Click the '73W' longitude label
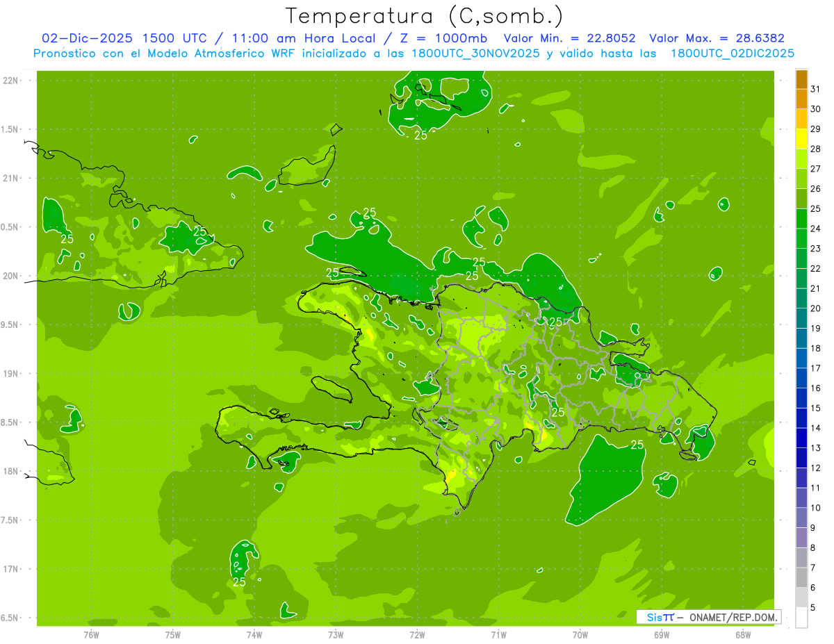This screenshot has width=834, height=644. click(x=336, y=634)
